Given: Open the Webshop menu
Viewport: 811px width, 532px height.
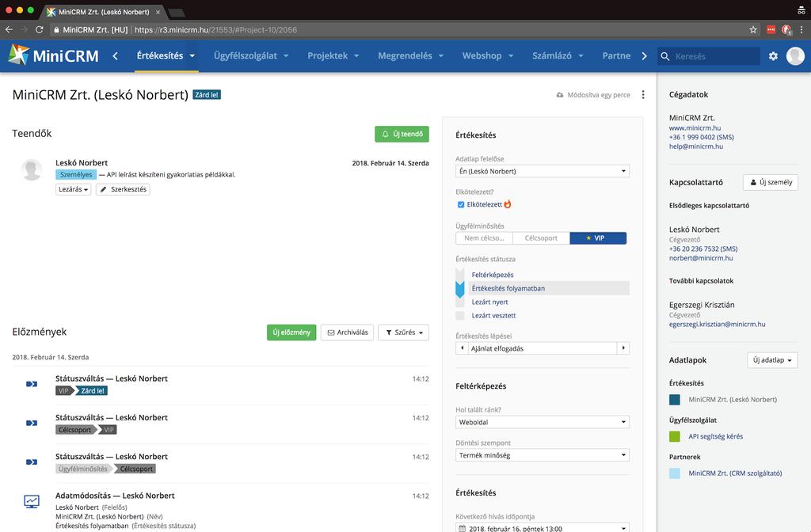Looking at the screenshot, I should point(488,56).
